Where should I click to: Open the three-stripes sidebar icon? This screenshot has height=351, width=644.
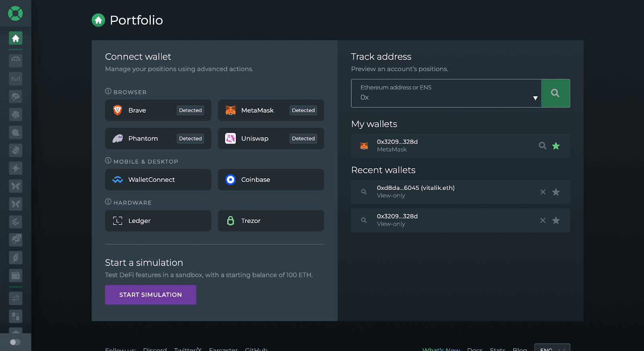pyautogui.click(x=16, y=222)
